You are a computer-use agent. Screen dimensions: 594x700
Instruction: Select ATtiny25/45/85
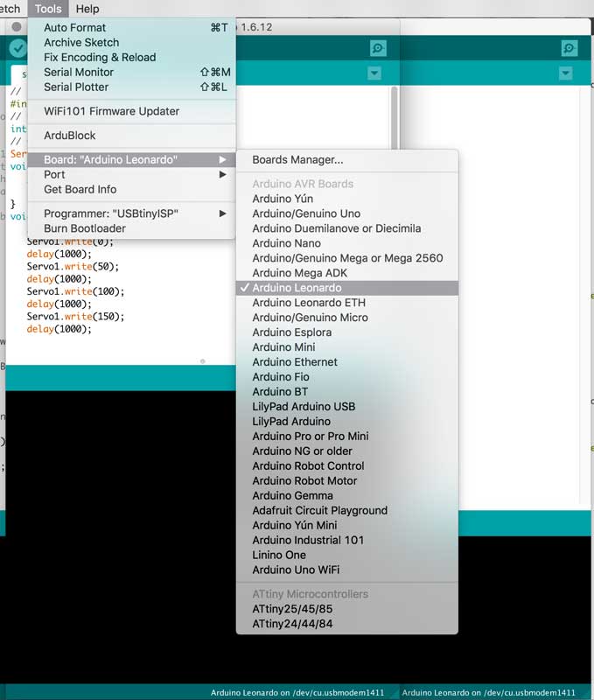[347, 609]
